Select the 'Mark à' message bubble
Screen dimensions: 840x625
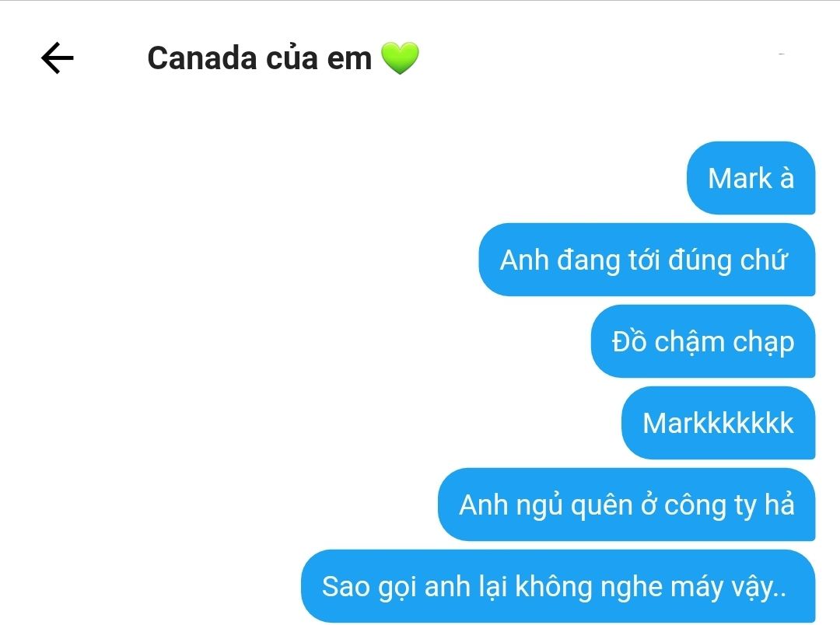(x=751, y=178)
